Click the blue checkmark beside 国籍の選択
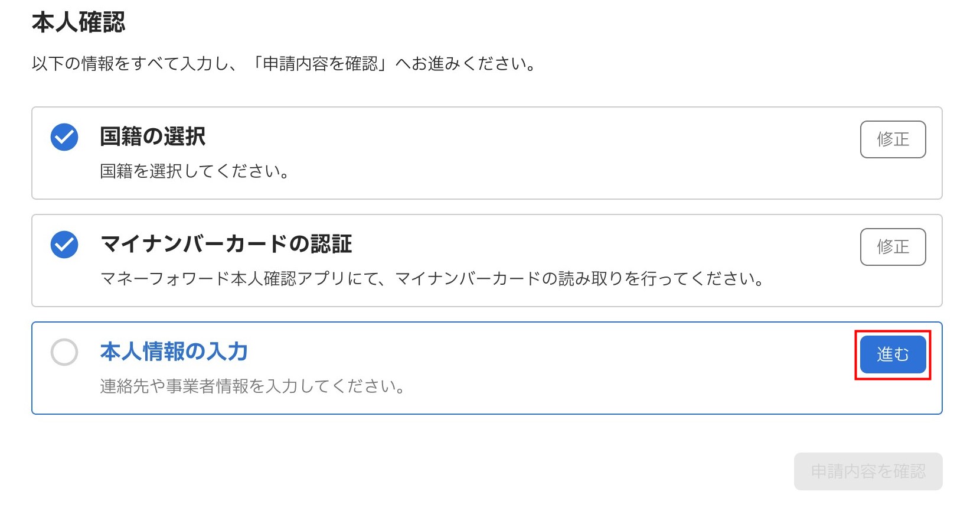 (x=64, y=137)
